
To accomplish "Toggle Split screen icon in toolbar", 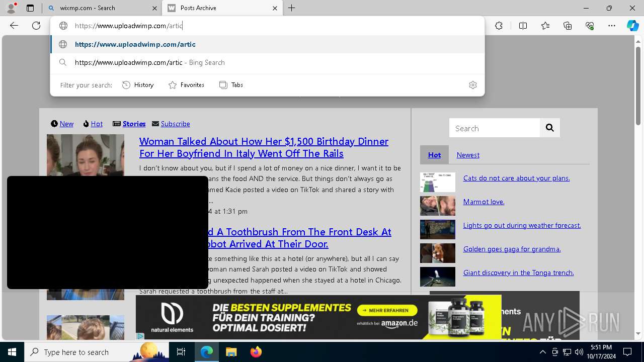I will [523, 26].
